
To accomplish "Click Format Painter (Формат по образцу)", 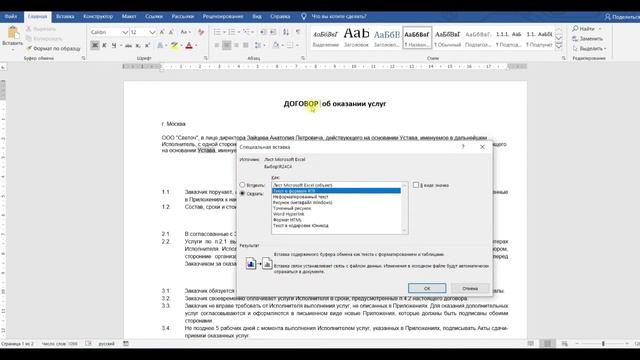I will coord(53,49).
